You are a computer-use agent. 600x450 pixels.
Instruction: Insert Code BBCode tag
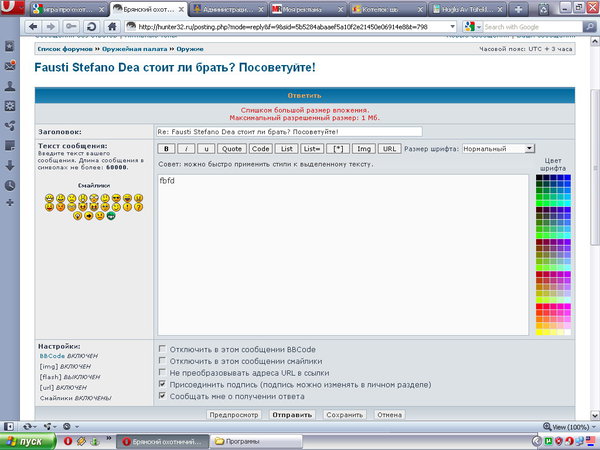(261, 148)
